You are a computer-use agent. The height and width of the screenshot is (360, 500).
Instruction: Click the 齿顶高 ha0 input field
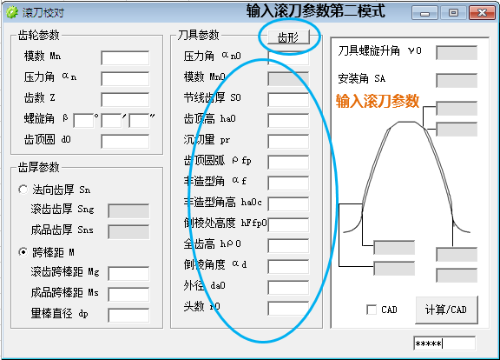(288, 121)
